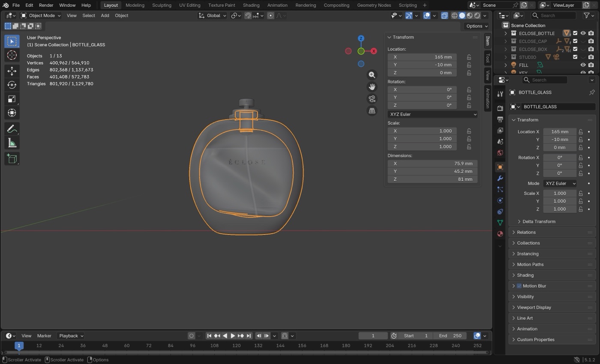Viewport: 600px width, 364px height.
Task: Open the Global transform orientation dropdown
Action: tap(212, 15)
